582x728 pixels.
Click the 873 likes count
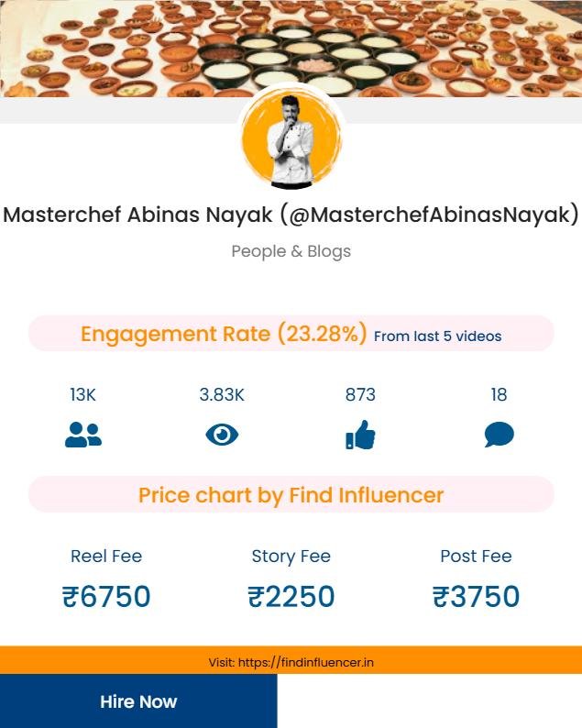click(360, 394)
